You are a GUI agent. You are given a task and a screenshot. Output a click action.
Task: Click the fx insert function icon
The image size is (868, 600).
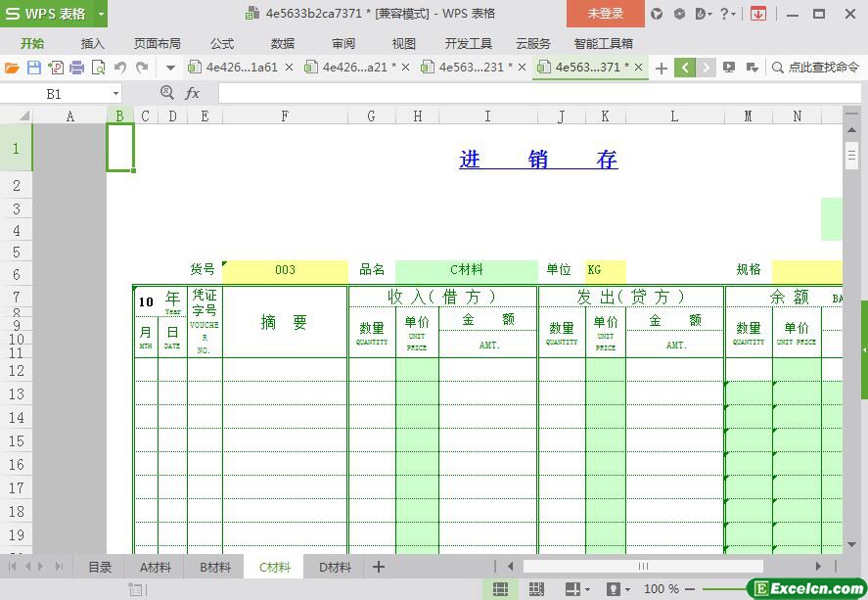coord(193,93)
